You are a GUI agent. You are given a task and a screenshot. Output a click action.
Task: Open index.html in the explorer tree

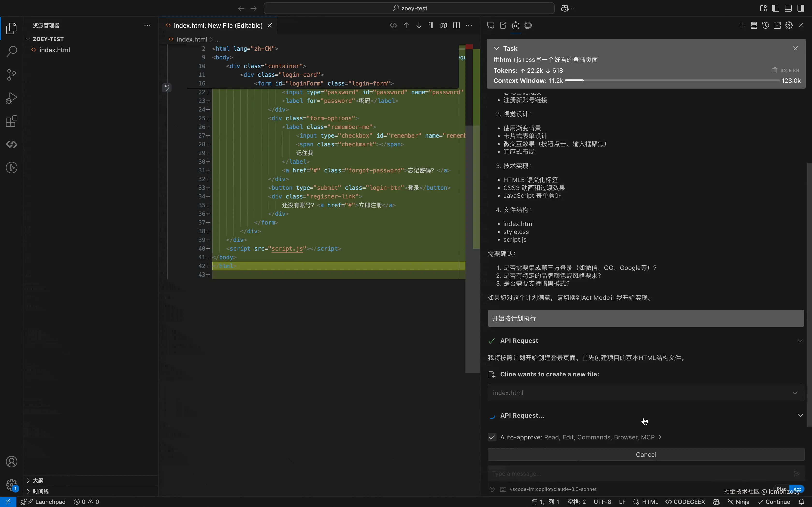(54, 50)
